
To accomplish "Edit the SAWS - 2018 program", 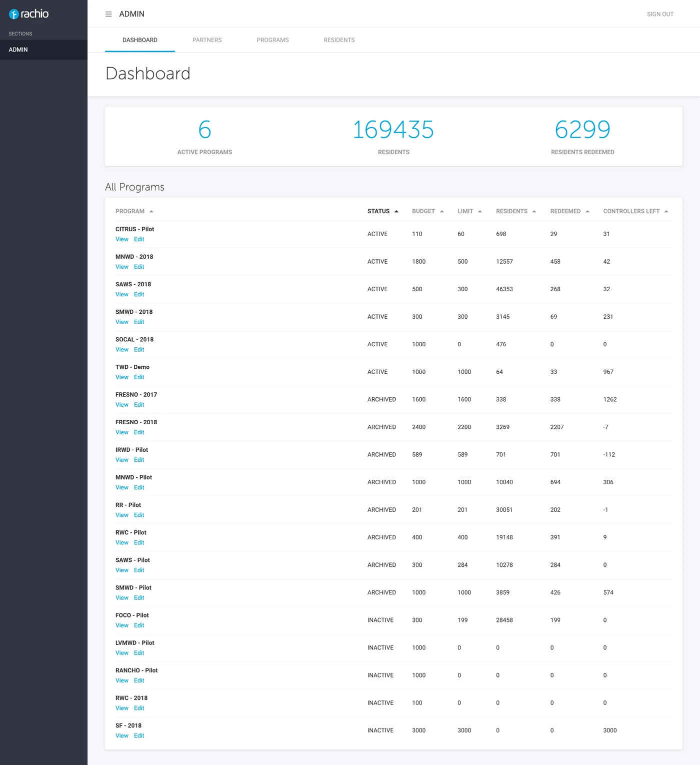I will click(x=139, y=294).
